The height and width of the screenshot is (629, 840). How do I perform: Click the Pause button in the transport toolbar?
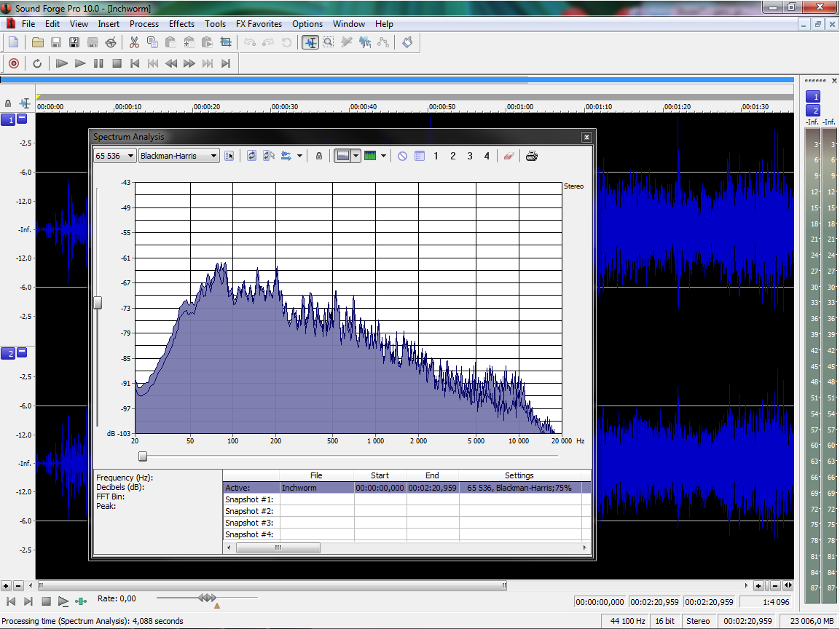point(98,64)
